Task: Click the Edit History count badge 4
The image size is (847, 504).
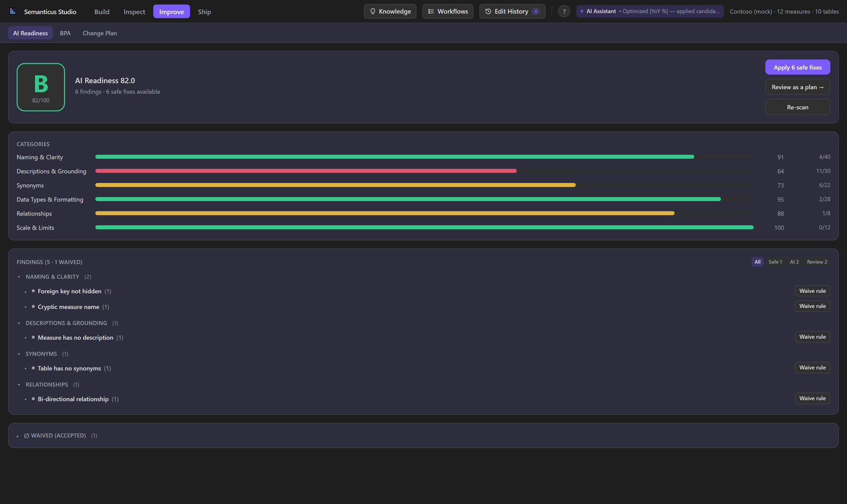Action: click(x=535, y=11)
